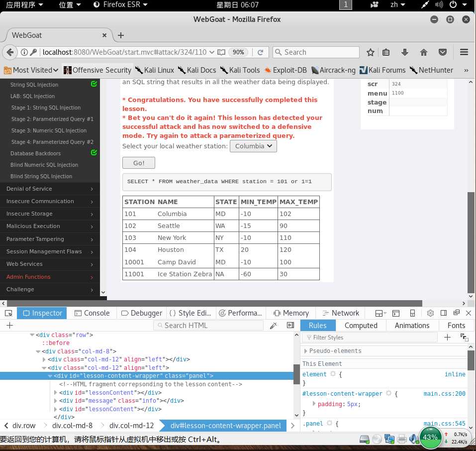Open the Database Backdoors lesson
476x451 pixels.
pyautogui.click(x=35, y=153)
